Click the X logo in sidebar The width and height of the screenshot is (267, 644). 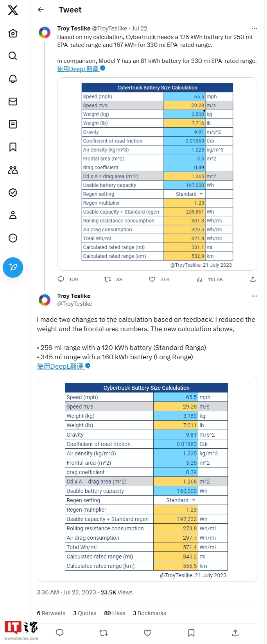[13, 10]
